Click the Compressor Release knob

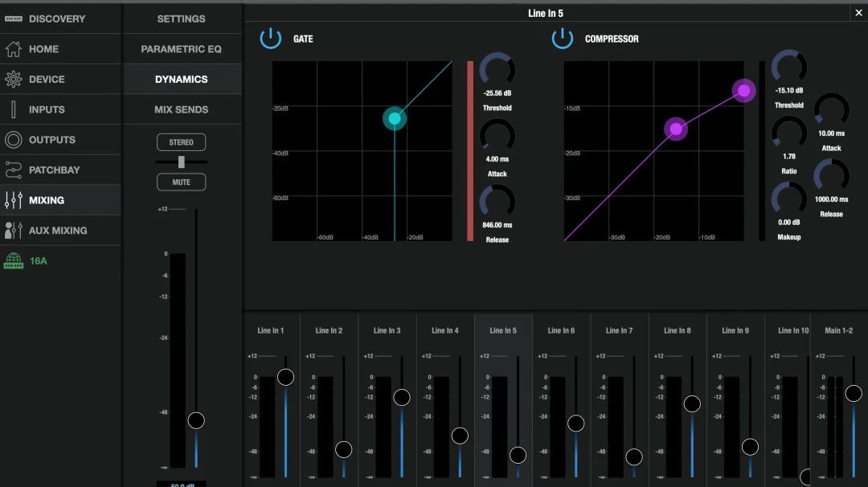tap(832, 177)
